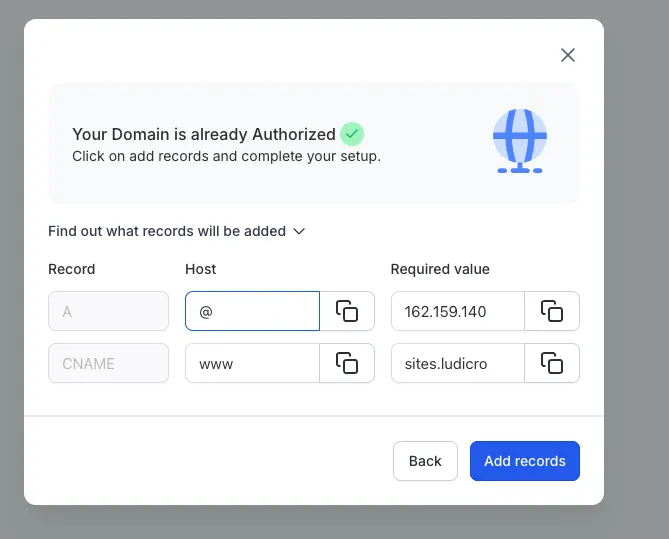Select the www host field

(x=253, y=363)
